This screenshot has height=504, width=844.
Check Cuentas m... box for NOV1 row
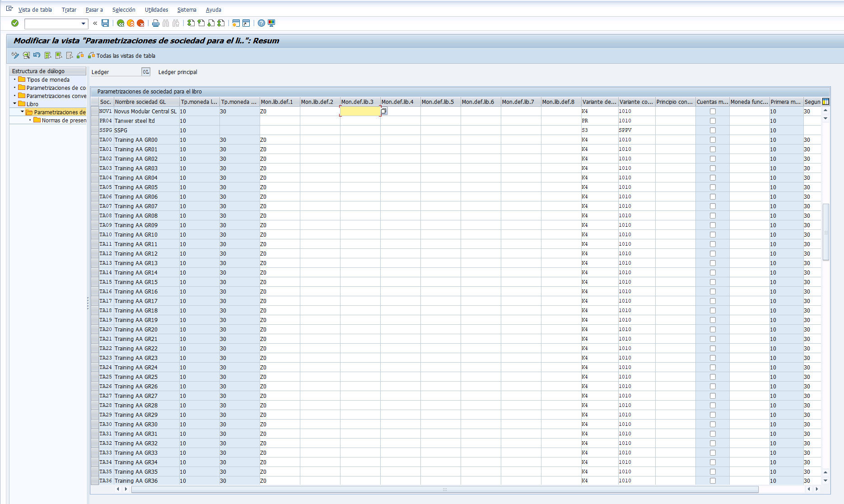713,111
